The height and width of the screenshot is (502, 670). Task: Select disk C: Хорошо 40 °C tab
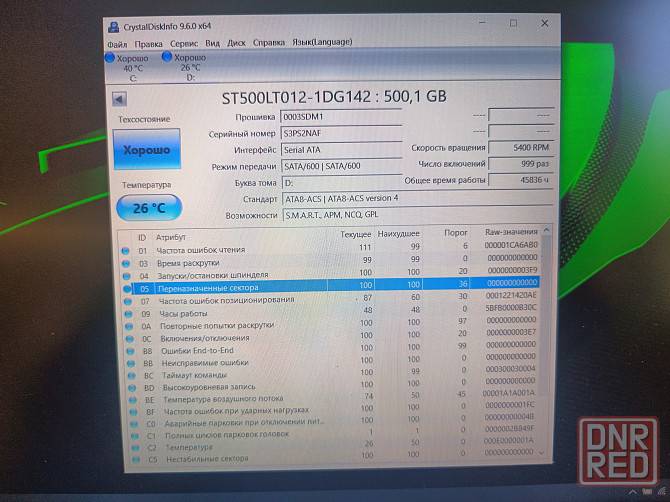[128, 68]
